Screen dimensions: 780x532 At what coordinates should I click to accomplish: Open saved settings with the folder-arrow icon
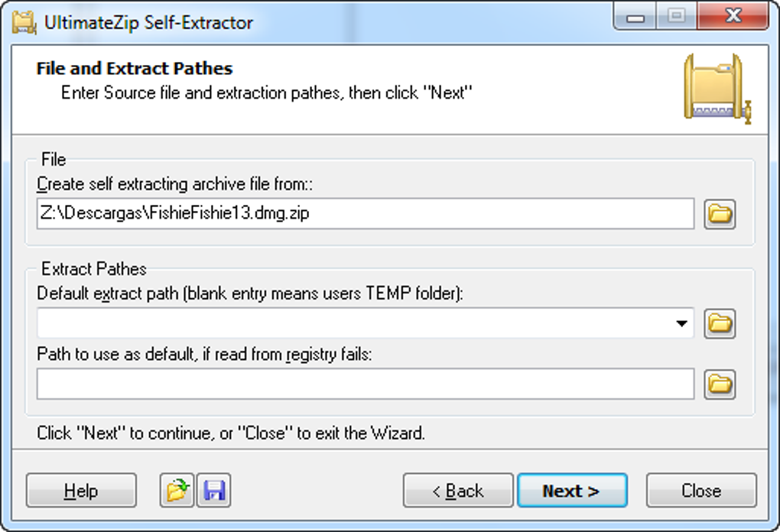click(x=177, y=491)
